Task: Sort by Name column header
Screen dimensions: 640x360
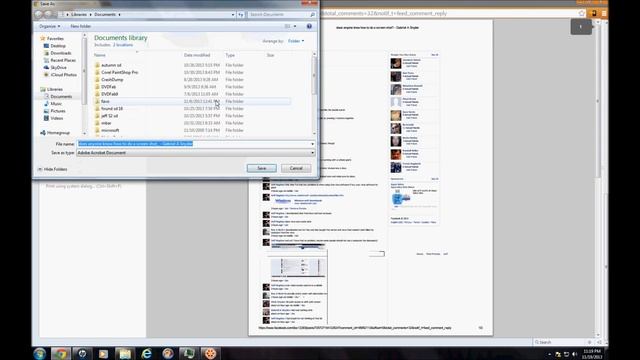Action: [x=100, y=55]
